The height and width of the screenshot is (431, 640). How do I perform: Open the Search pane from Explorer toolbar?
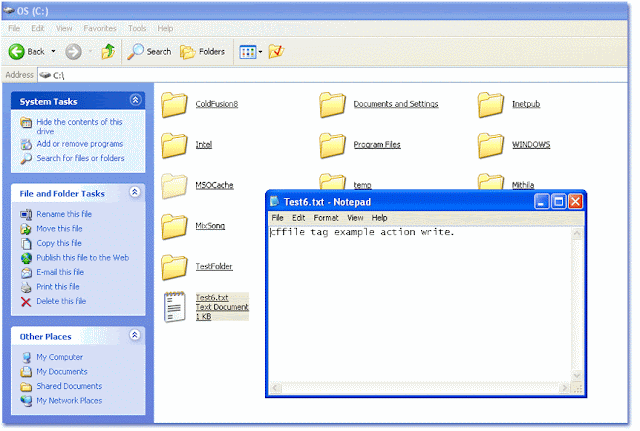pos(149,52)
